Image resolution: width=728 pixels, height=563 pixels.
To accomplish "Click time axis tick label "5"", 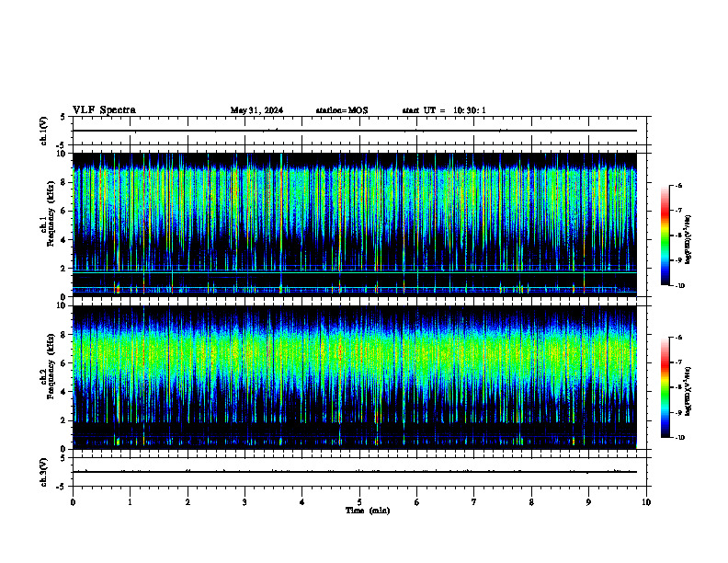I will pyautogui.click(x=359, y=502).
